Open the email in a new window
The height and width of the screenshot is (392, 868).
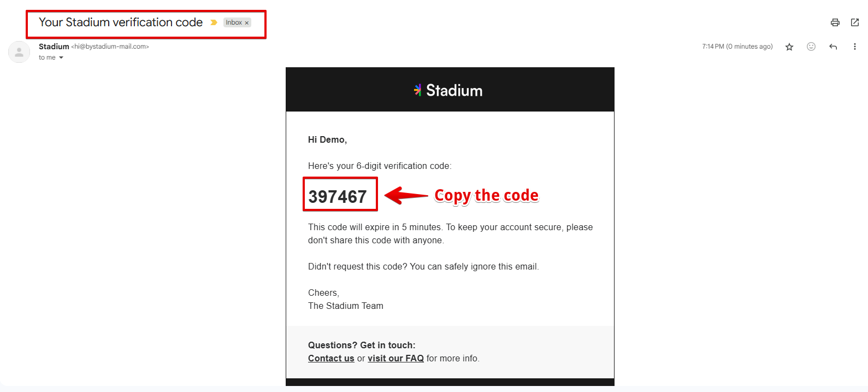(x=855, y=22)
